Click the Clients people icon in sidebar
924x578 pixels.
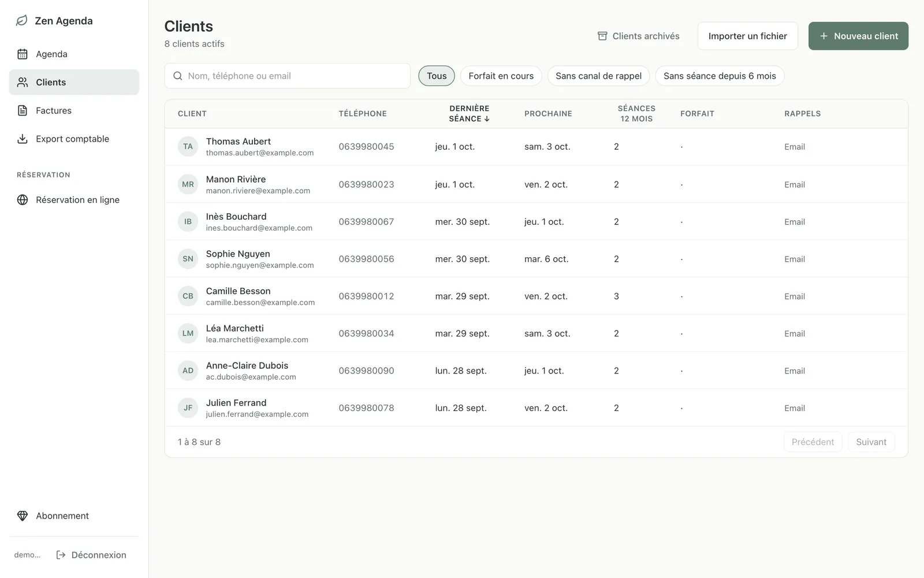point(23,82)
